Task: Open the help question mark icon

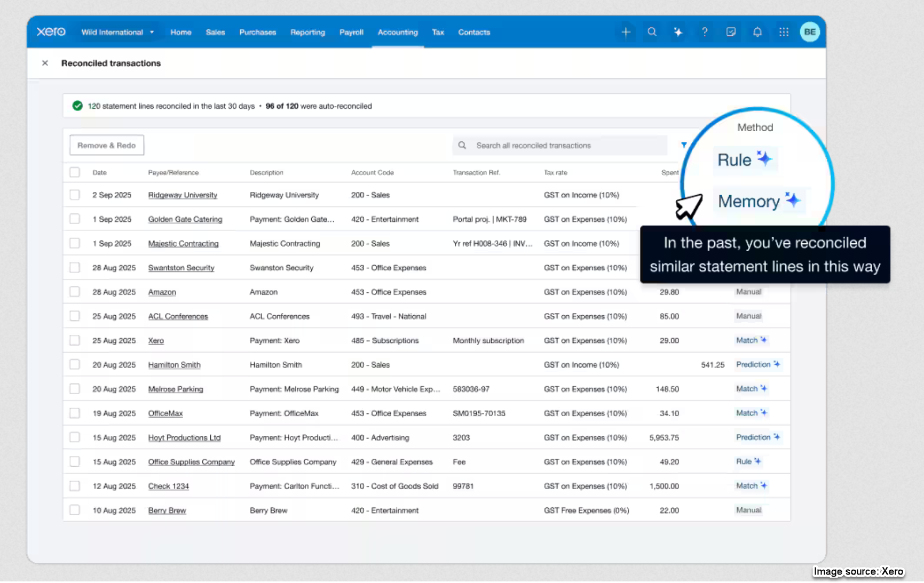Action: (x=705, y=32)
